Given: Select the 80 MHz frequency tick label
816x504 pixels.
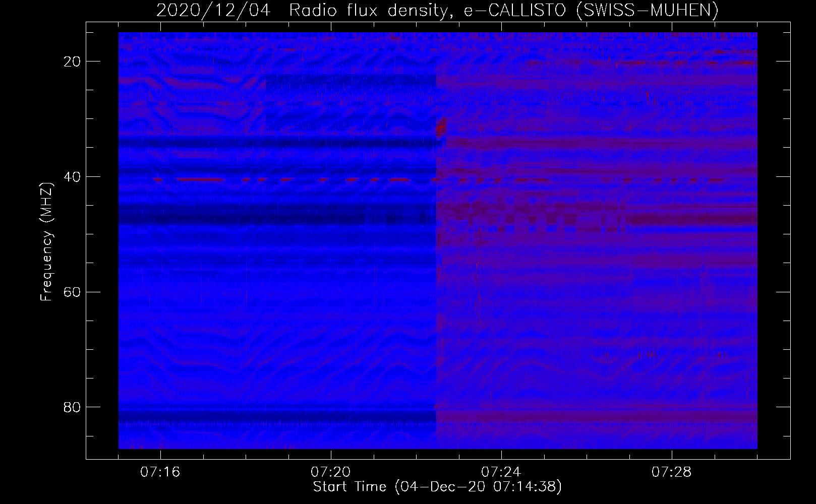Looking at the screenshot, I should 72,407.
